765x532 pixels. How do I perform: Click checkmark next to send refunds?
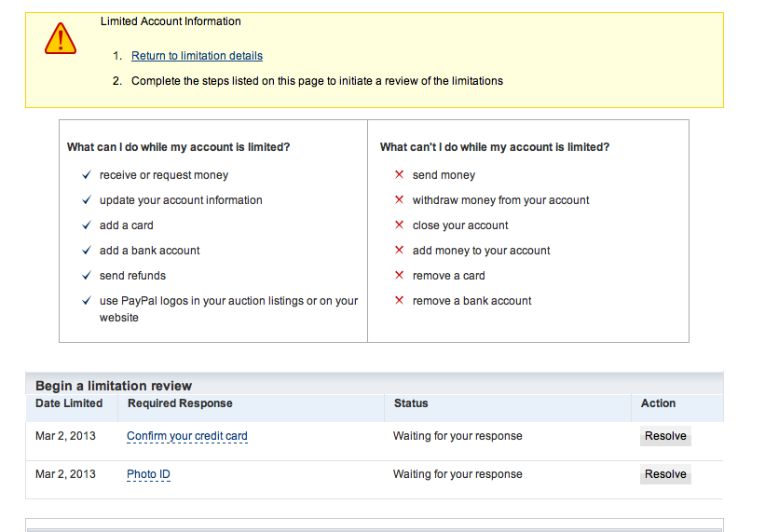[x=87, y=276]
